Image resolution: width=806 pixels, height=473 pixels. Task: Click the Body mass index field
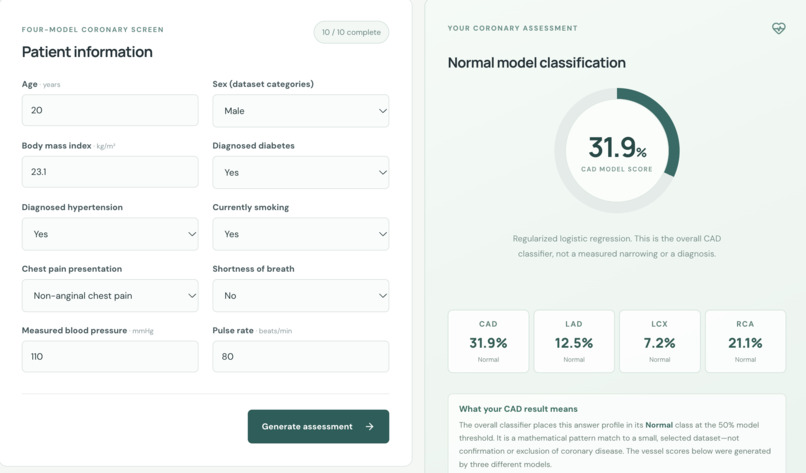[x=110, y=172]
